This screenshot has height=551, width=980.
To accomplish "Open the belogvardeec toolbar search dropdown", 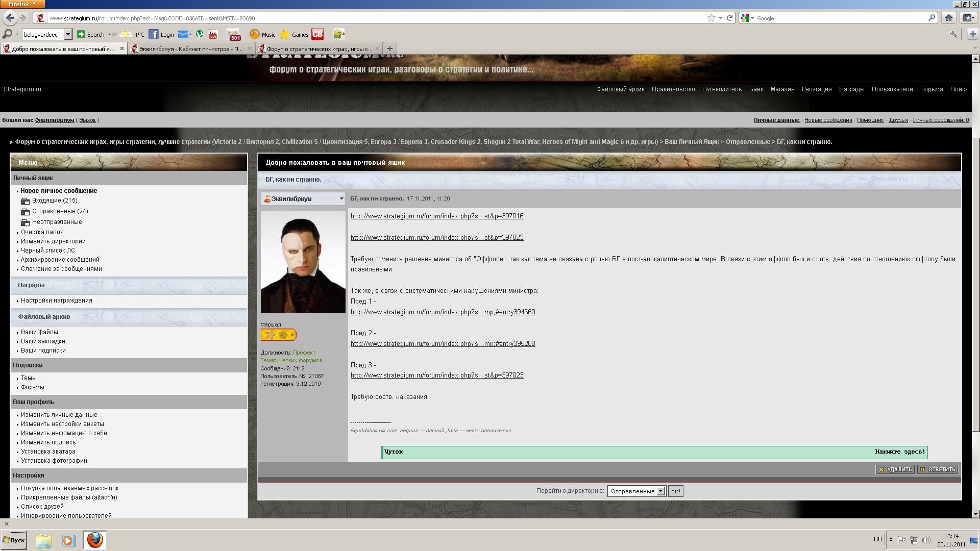I will (x=68, y=34).
